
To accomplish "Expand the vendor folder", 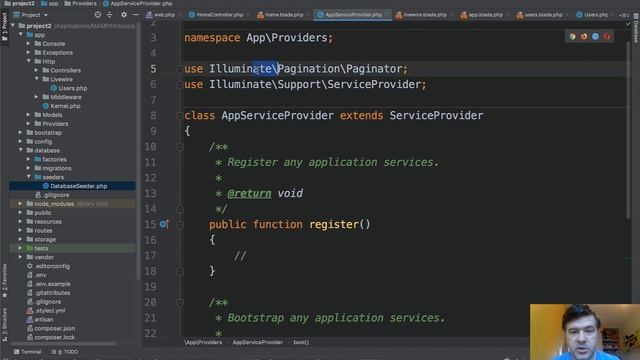I will 20,257.
